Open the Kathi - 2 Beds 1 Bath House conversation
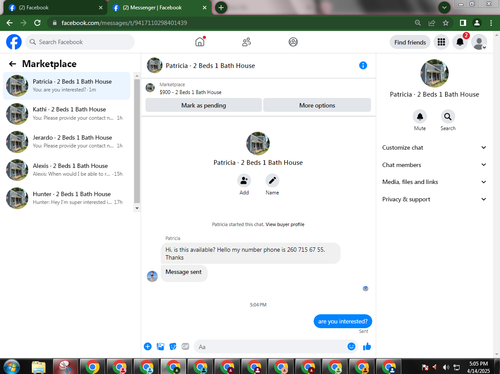Image resolution: width=500 pixels, height=374 pixels. (x=67, y=114)
